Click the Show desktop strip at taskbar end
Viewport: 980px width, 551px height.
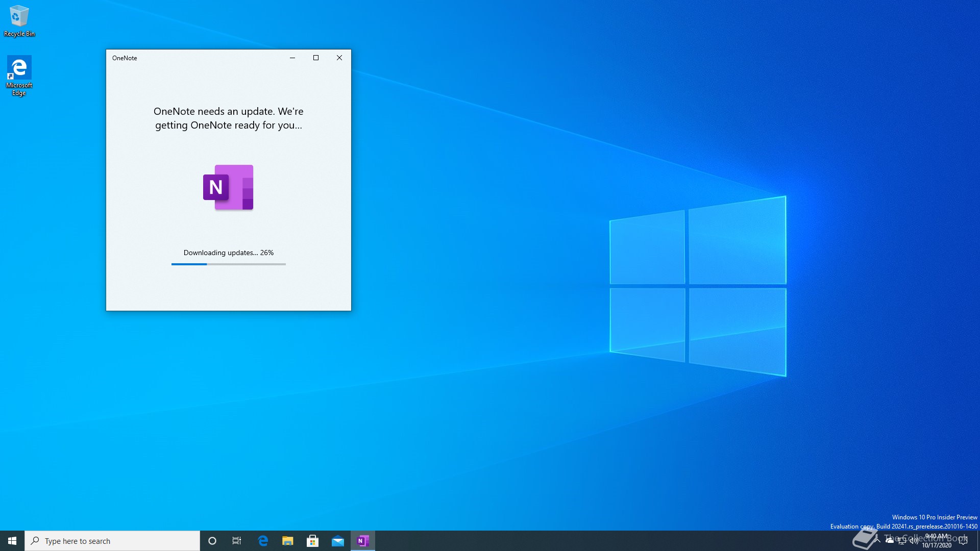click(x=978, y=541)
